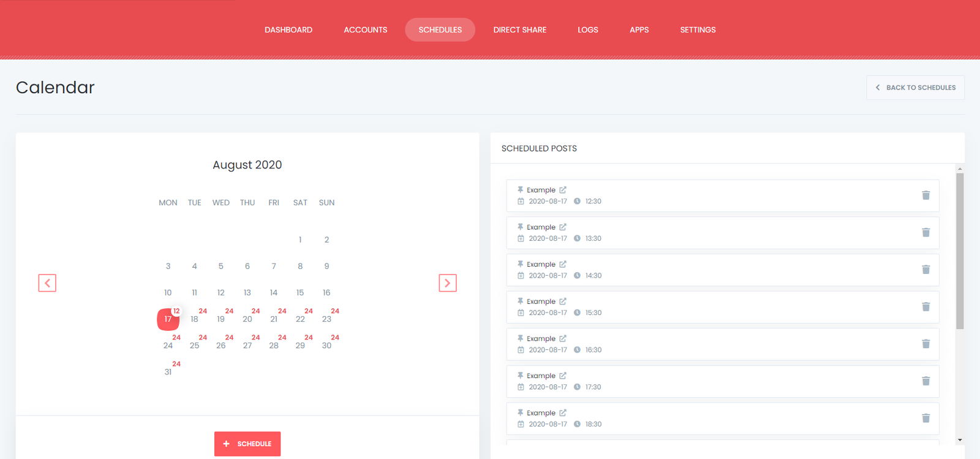Select August 22 on the calendar
Image resolution: width=980 pixels, height=459 pixels.
300,319
